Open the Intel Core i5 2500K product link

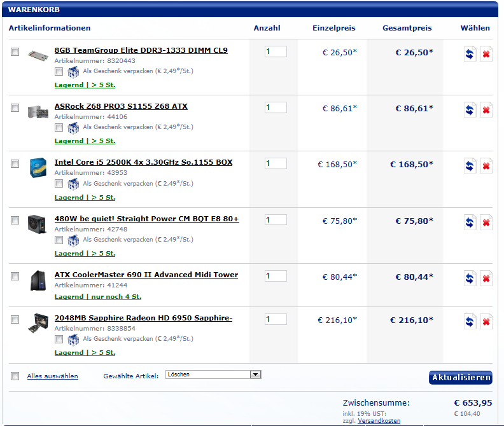pyautogui.click(x=143, y=162)
